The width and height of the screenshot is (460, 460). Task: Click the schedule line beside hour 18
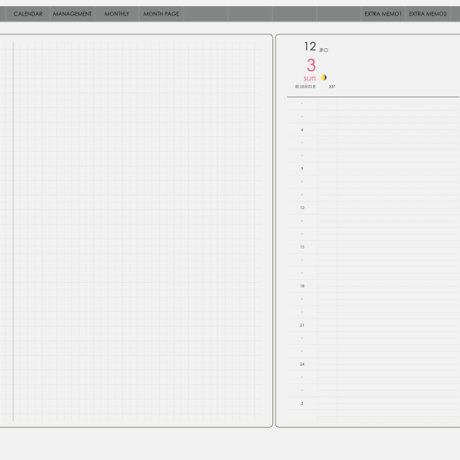coord(388,286)
